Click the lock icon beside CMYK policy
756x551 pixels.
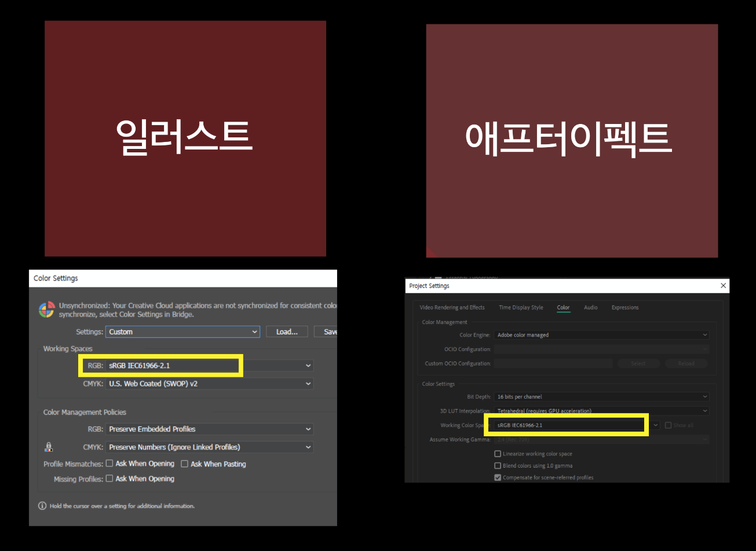[49, 447]
